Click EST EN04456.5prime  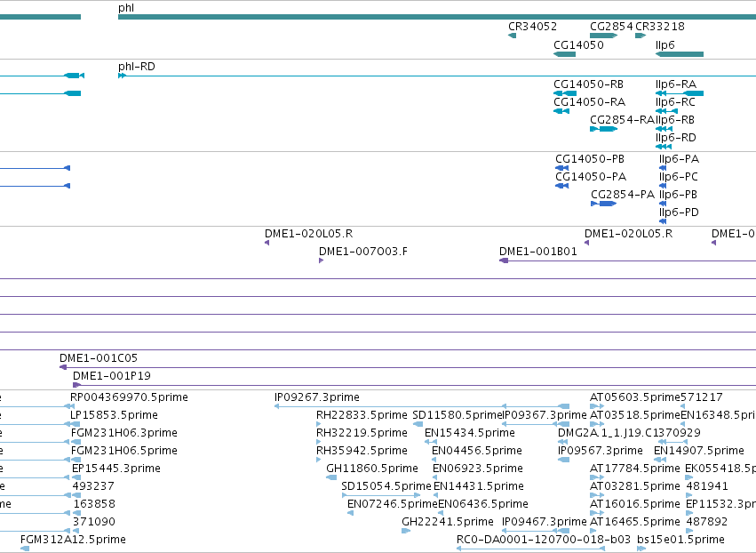pyautogui.click(x=477, y=451)
